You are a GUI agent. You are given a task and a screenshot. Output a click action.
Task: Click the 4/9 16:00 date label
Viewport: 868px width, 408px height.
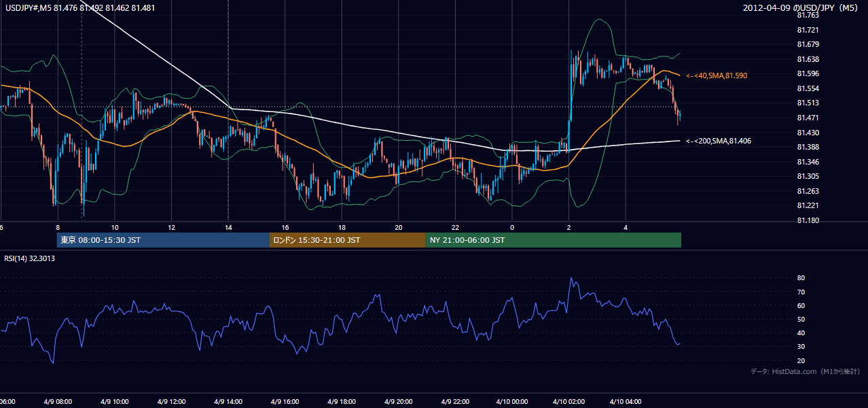(285, 401)
